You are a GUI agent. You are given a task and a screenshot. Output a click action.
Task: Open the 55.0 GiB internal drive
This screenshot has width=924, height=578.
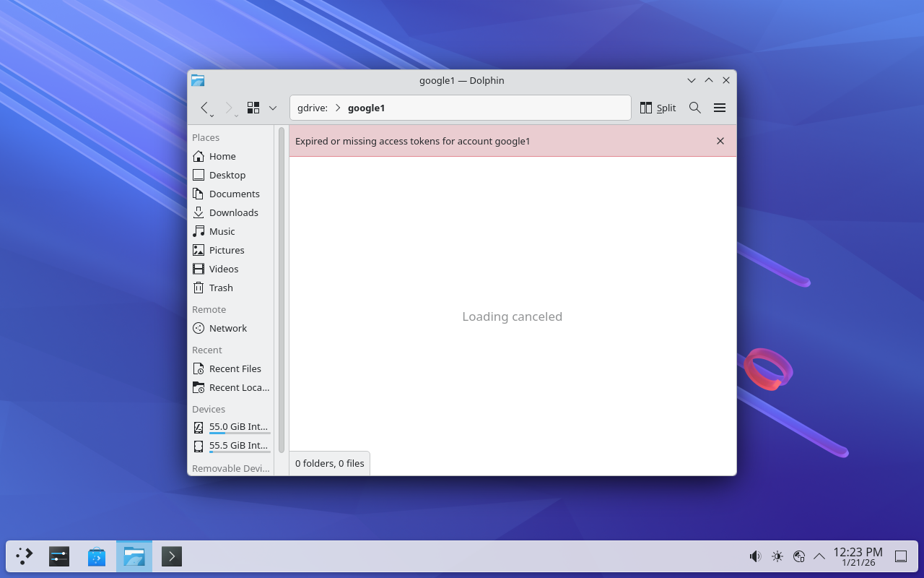237,427
